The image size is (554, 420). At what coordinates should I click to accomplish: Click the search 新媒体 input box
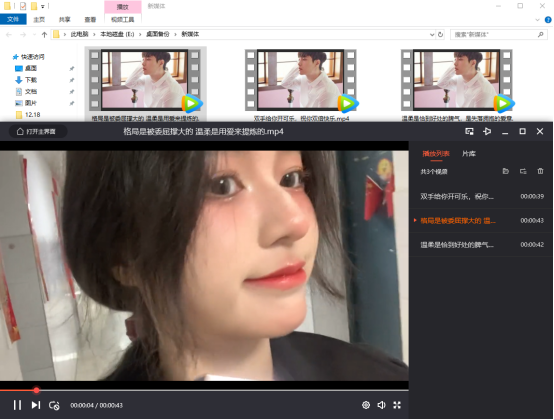click(499, 35)
